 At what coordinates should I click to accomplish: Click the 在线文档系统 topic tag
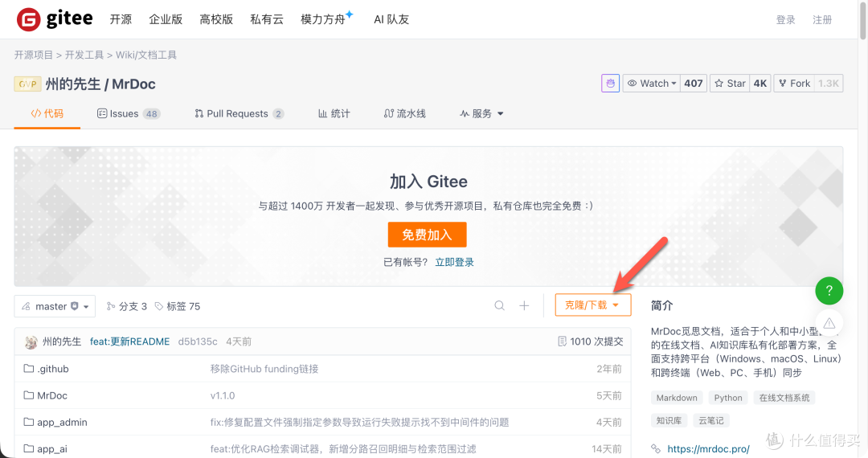(x=784, y=398)
